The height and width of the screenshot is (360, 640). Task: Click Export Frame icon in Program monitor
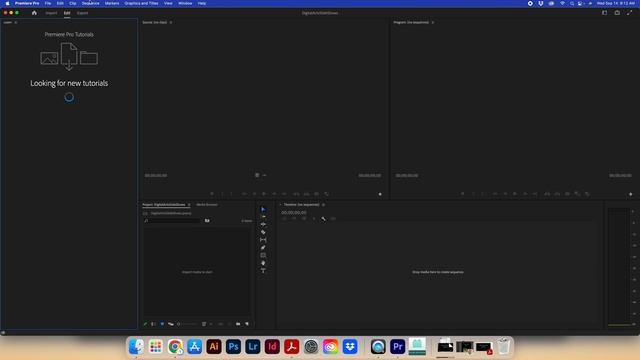coord(567,194)
